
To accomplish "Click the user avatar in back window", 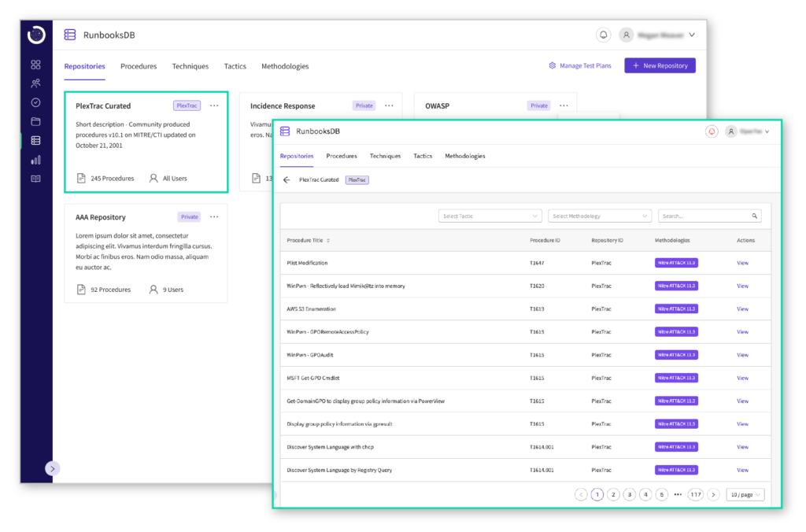I will (626, 35).
